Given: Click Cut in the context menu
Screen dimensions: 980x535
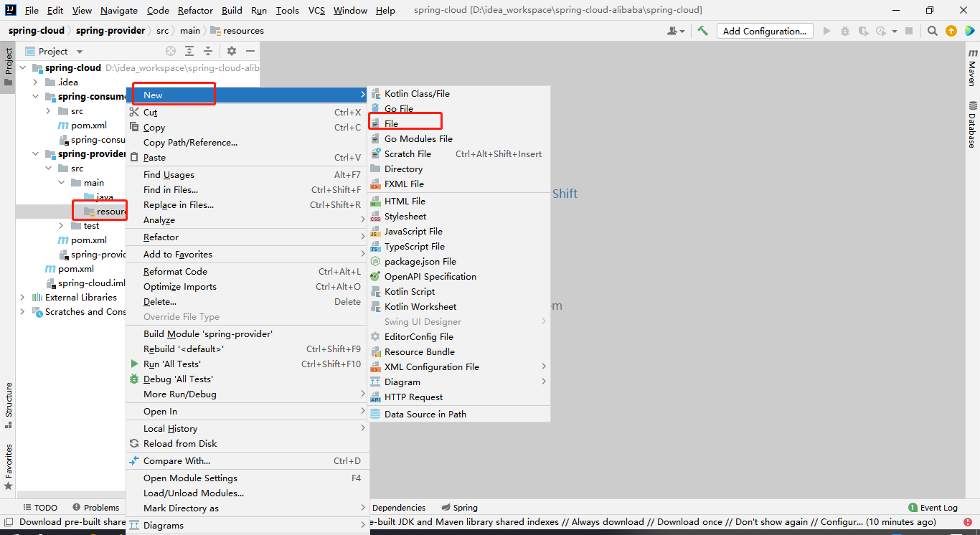Looking at the screenshot, I should pyautogui.click(x=247, y=113).
